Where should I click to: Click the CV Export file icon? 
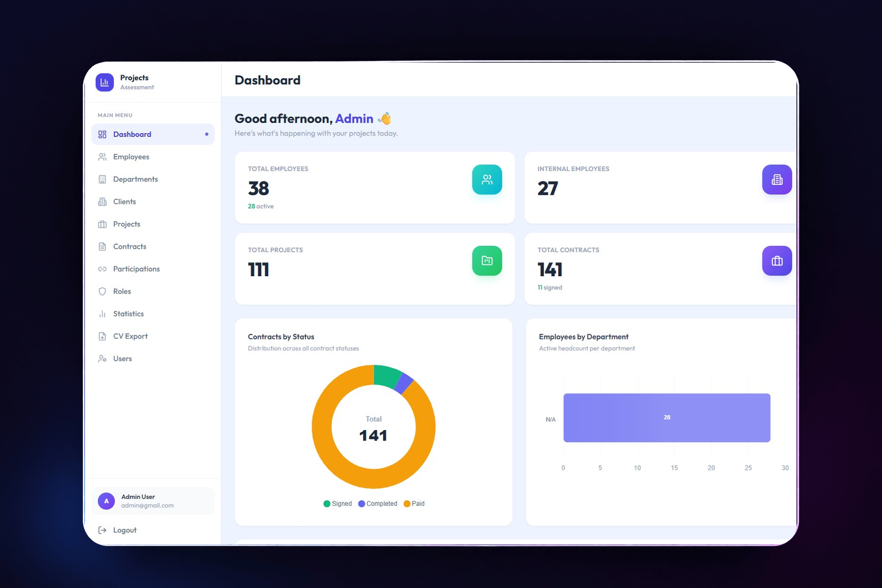102,336
